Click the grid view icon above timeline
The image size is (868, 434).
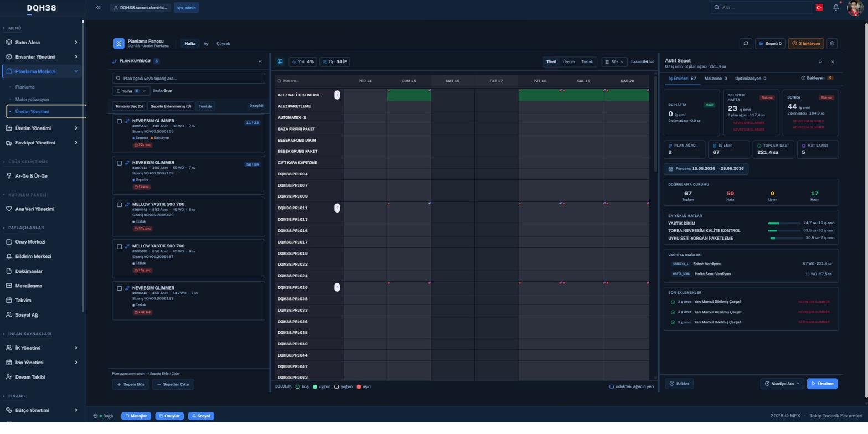point(280,62)
